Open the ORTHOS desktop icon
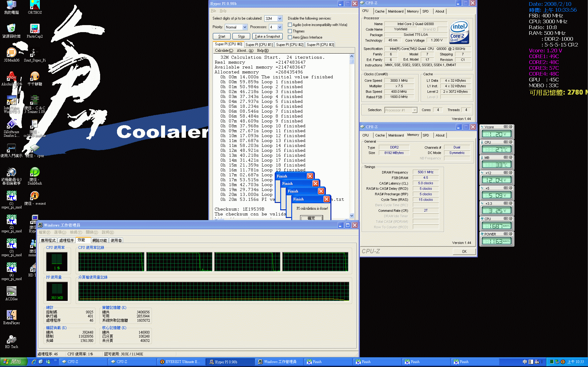This screenshot has height=367, width=588. click(35, 6)
